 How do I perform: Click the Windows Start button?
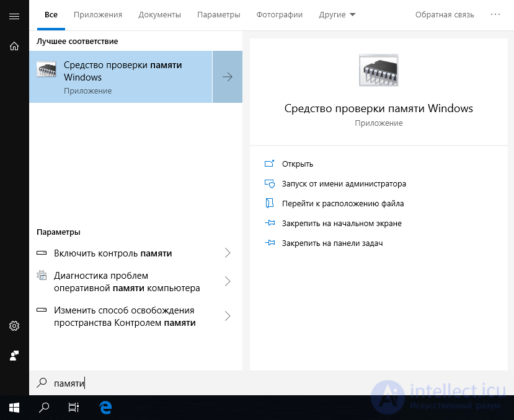[14, 408]
